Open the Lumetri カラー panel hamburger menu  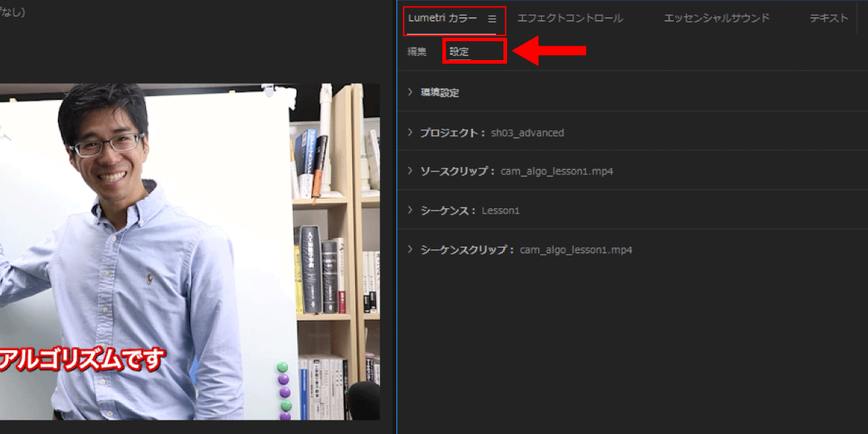pyautogui.click(x=492, y=19)
